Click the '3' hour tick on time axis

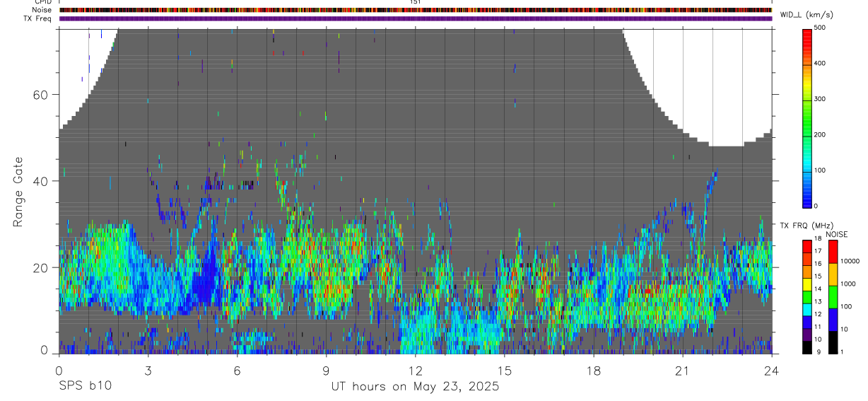click(148, 370)
